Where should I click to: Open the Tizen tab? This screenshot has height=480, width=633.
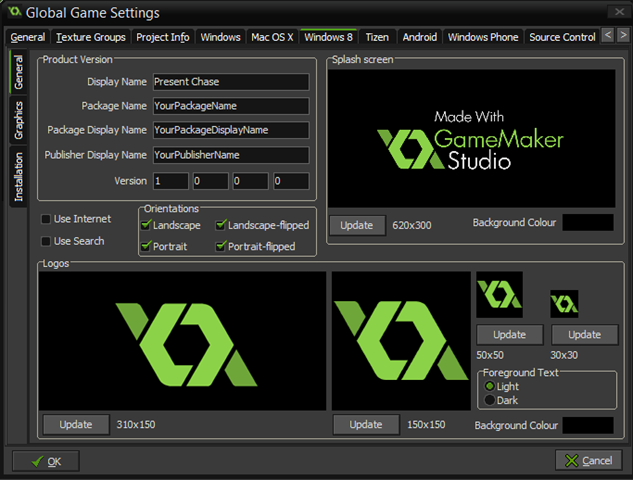tap(377, 37)
